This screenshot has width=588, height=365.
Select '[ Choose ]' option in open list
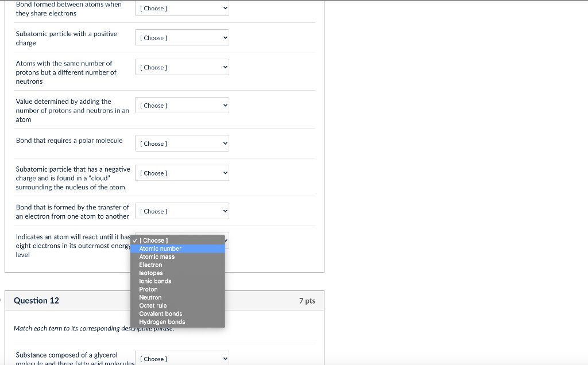coord(177,240)
